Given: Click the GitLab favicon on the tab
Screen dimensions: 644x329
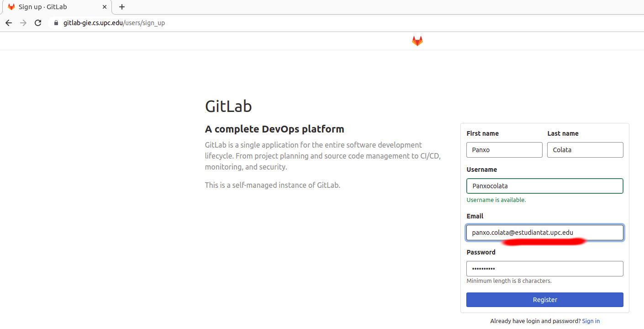Looking at the screenshot, I should click(11, 7).
